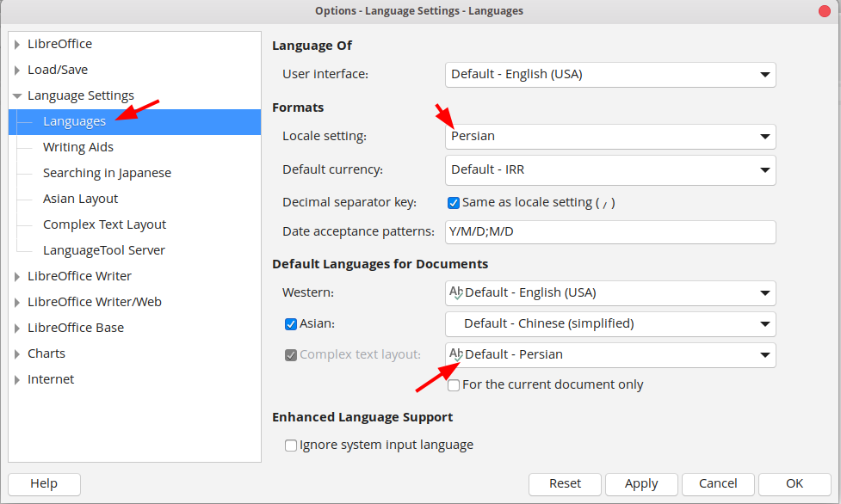The width and height of the screenshot is (841, 504).
Task: Select the LibreOffice Base tree label
Action: pos(76,328)
